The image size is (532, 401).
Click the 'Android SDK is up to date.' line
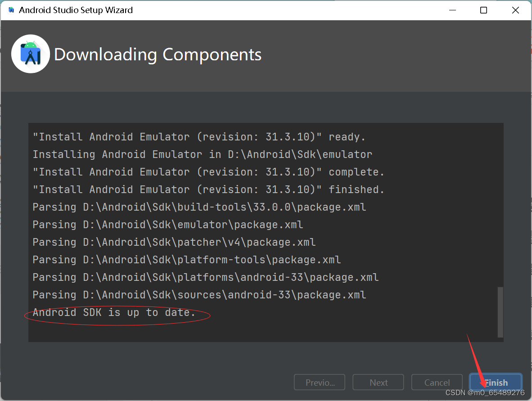coord(114,312)
